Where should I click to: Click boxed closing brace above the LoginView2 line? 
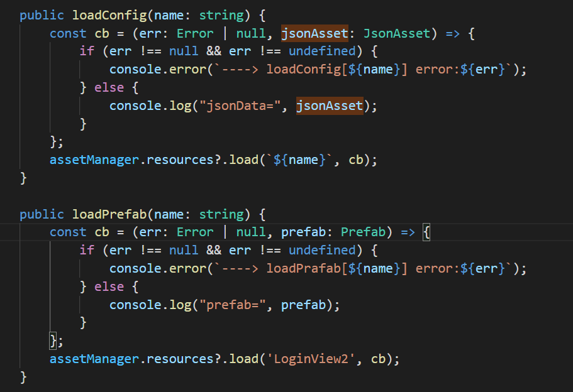coord(53,341)
